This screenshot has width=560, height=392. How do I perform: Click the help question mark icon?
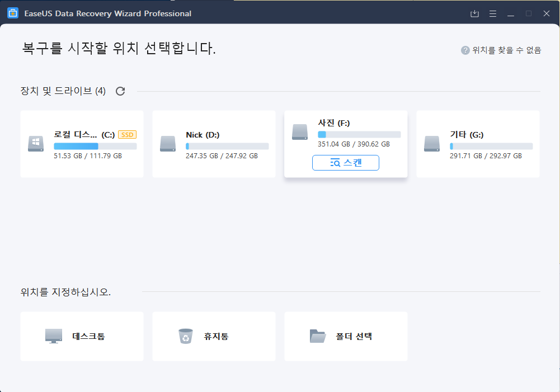(465, 50)
